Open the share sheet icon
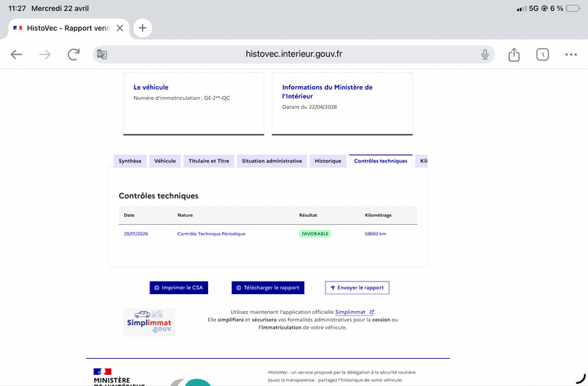The width and height of the screenshot is (588, 386). point(514,54)
